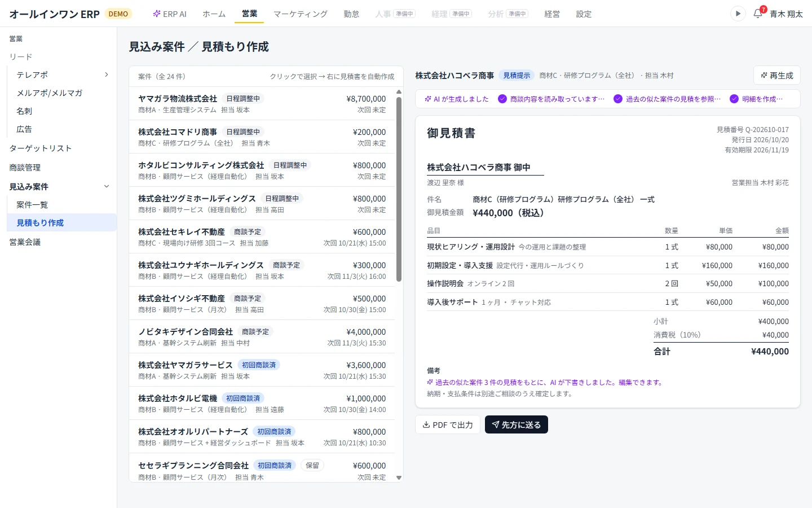Select the 株式会社ヤマガラサービス deal row
The height and width of the screenshot is (508, 812).
pyautogui.click(x=262, y=370)
